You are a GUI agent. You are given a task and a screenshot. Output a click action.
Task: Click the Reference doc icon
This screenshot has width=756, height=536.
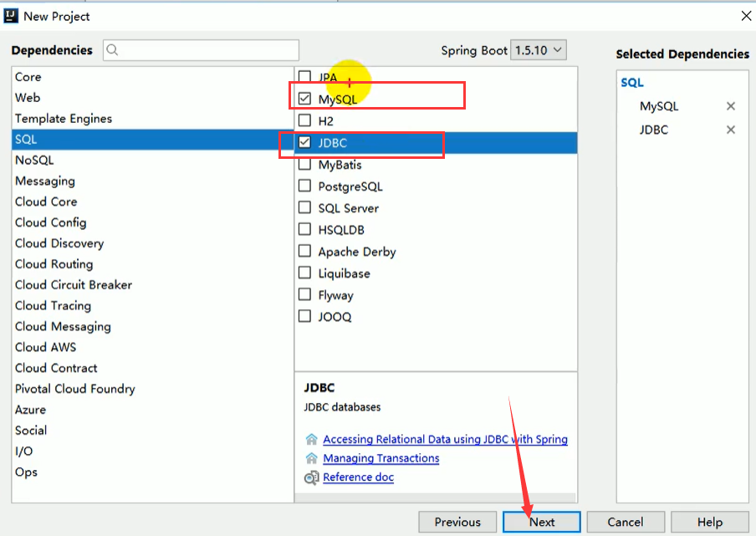click(x=311, y=477)
